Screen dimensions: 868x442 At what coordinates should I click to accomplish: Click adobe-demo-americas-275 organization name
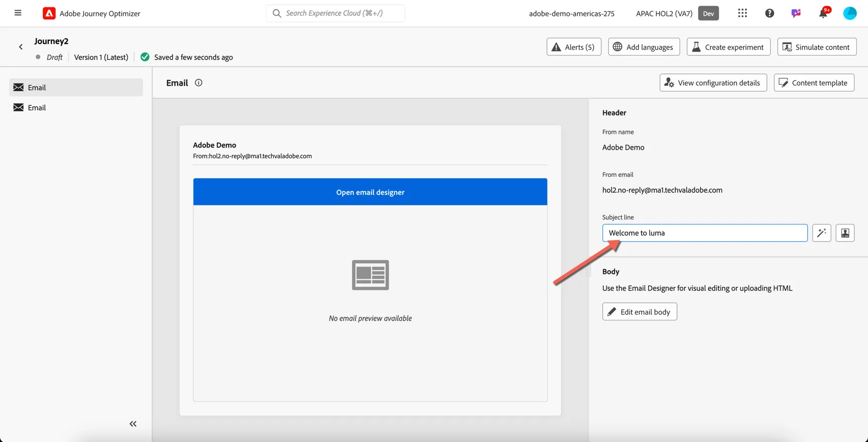(x=572, y=14)
